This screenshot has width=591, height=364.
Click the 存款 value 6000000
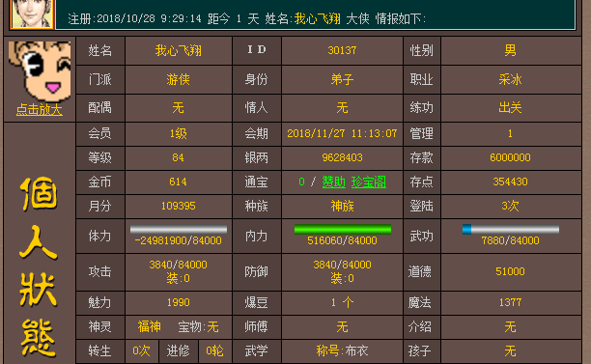[x=510, y=157]
